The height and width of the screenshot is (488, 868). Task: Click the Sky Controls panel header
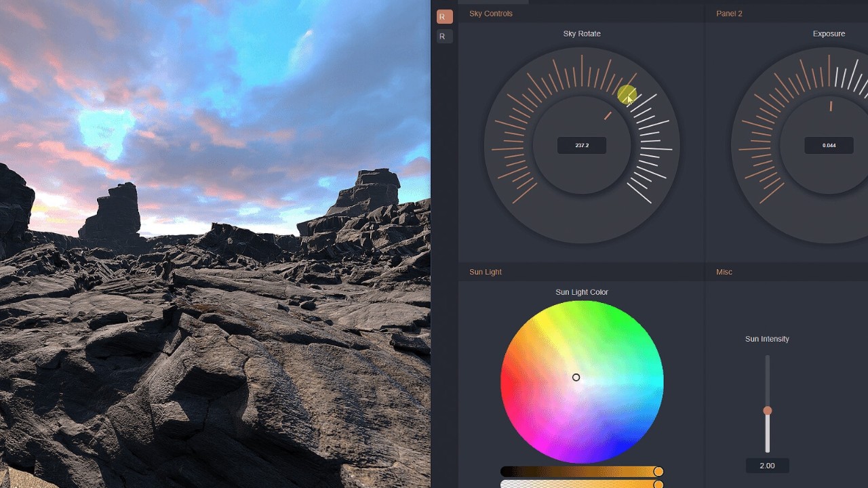(491, 14)
